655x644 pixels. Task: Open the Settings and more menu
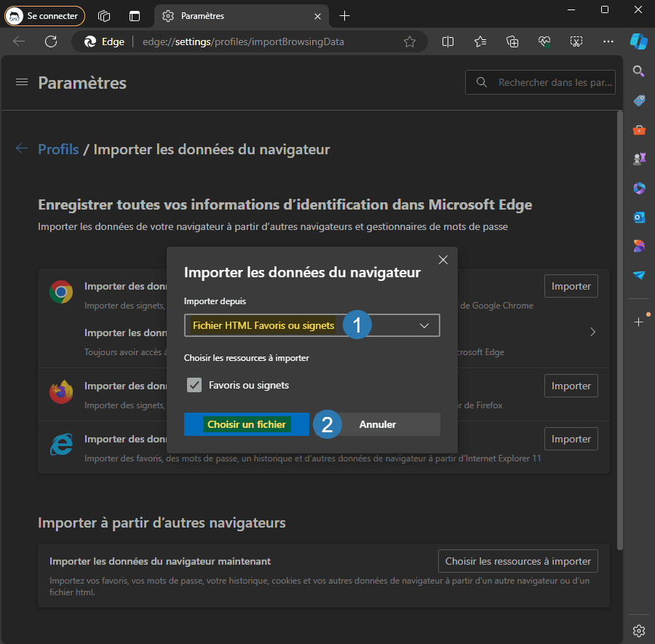(608, 41)
